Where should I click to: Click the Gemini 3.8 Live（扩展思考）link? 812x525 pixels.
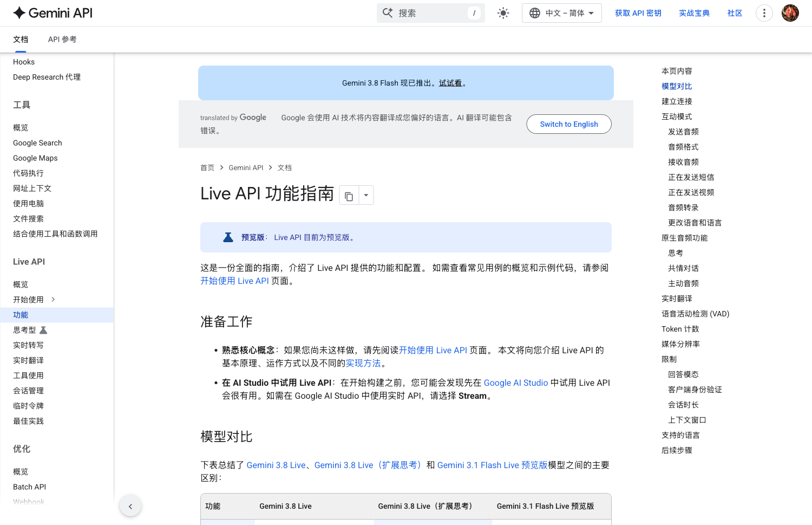[x=369, y=465]
